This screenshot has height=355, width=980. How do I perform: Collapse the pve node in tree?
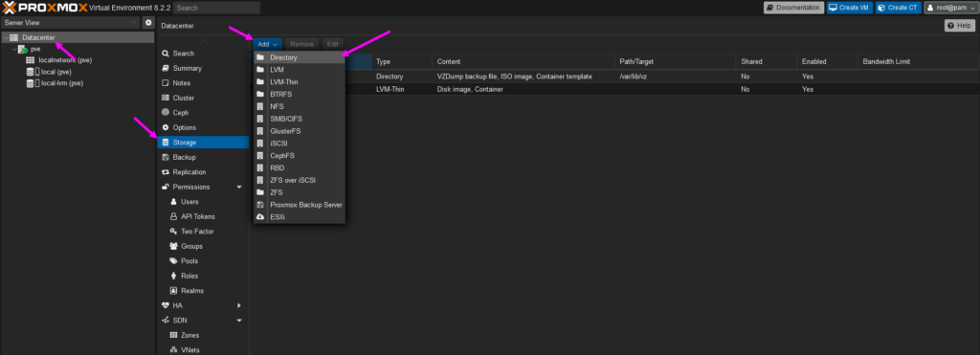point(14,49)
